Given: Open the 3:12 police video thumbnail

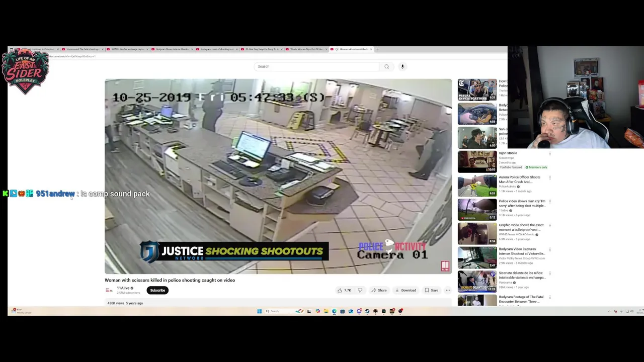Looking at the screenshot, I should coord(477,210).
